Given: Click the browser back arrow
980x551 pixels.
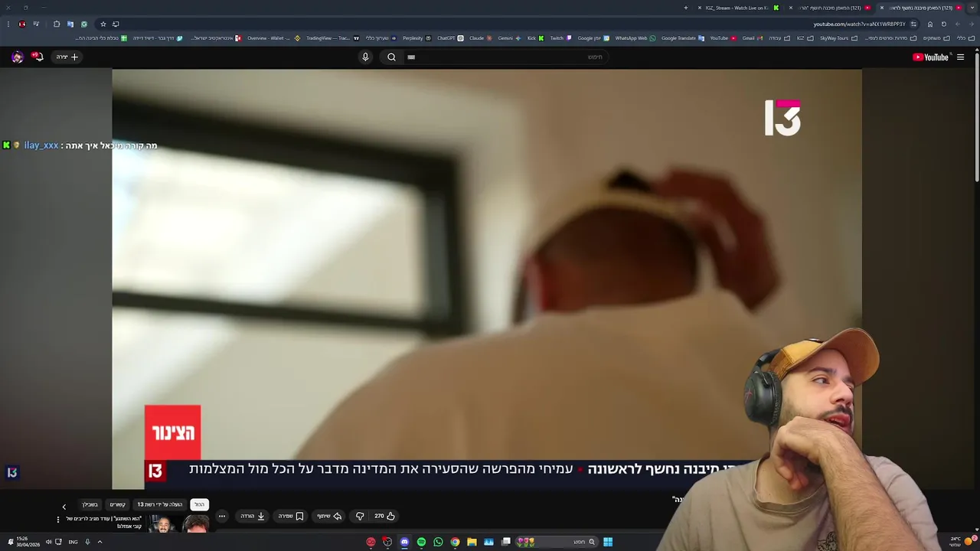Looking at the screenshot, I should [x=971, y=24].
